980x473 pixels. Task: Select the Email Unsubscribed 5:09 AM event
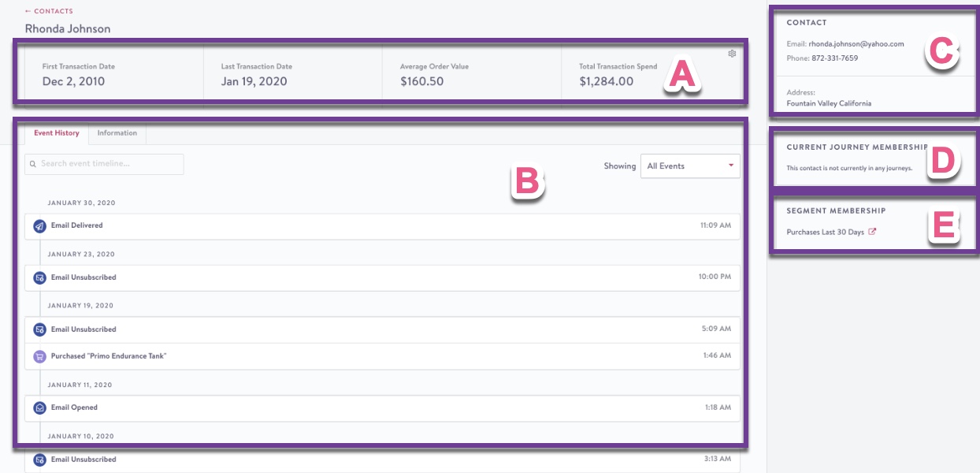382,330
